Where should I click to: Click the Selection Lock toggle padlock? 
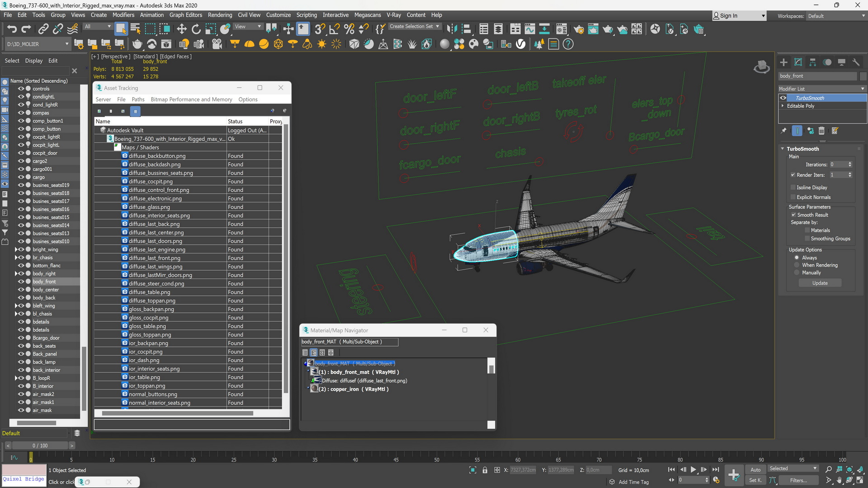coord(485,470)
